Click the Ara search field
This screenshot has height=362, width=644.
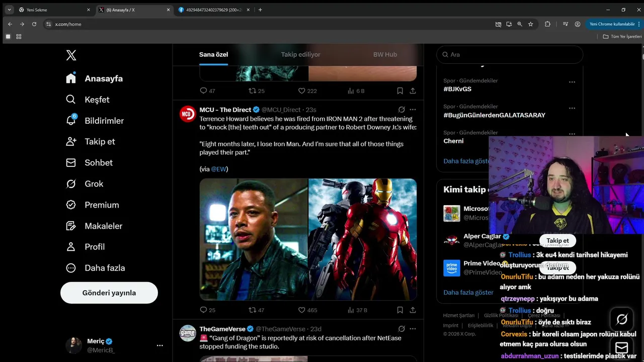click(x=510, y=54)
